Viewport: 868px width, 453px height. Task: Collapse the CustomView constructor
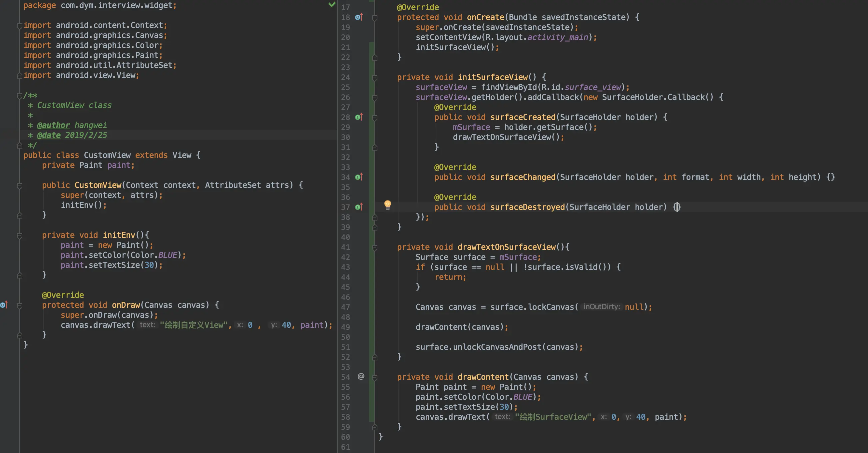[x=20, y=186]
